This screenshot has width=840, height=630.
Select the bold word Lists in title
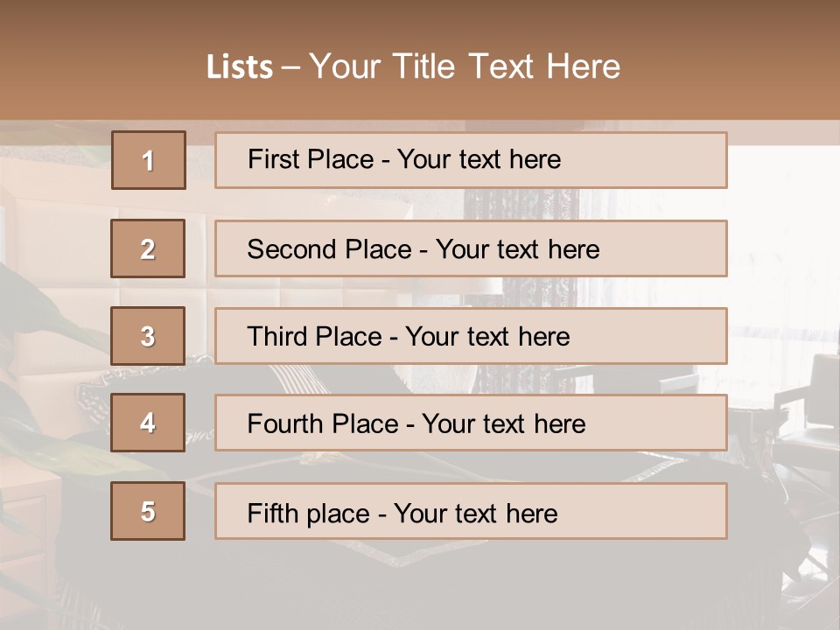(240, 67)
